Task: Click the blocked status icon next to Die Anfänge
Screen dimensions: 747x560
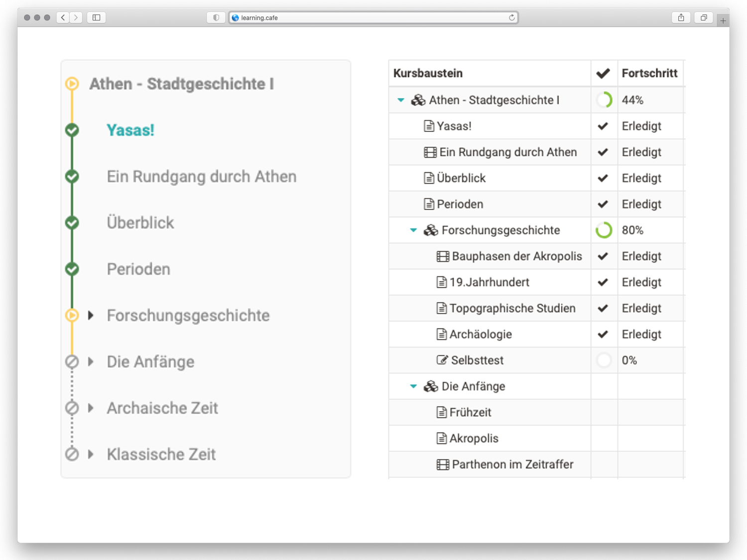Action: click(x=72, y=362)
